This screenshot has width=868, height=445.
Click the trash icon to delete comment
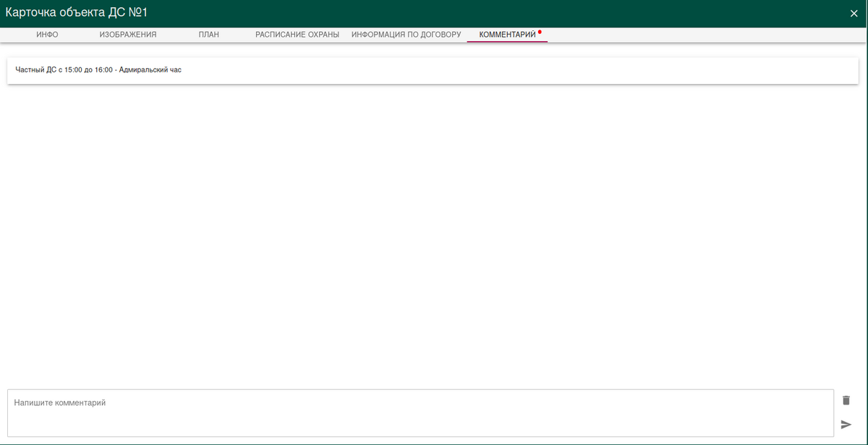pyautogui.click(x=846, y=400)
